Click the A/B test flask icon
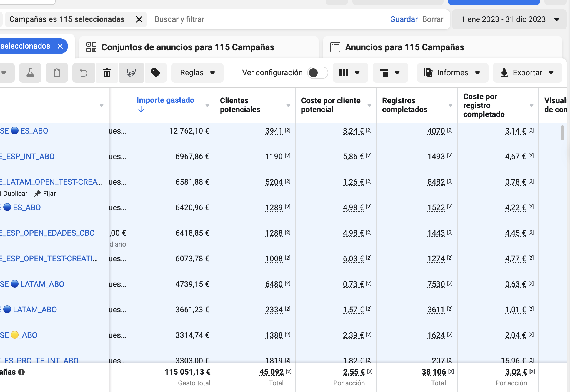Viewport: 570px width, 392px height. tap(30, 73)
